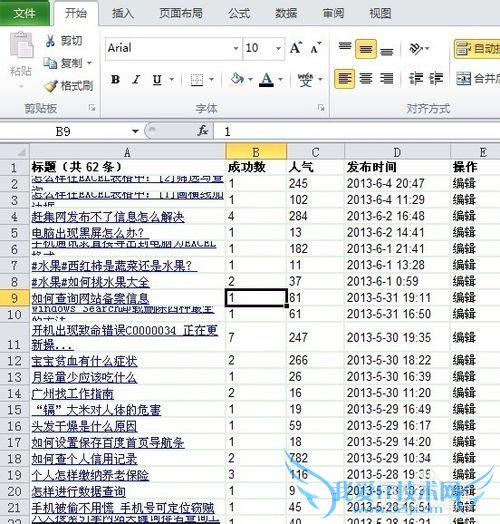Click the Cut scissors icon

pyautogui.click(x=50, y=41)
